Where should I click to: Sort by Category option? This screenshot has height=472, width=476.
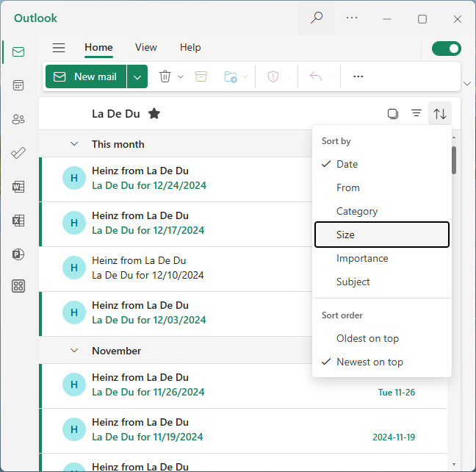click(x=382, y=211)
